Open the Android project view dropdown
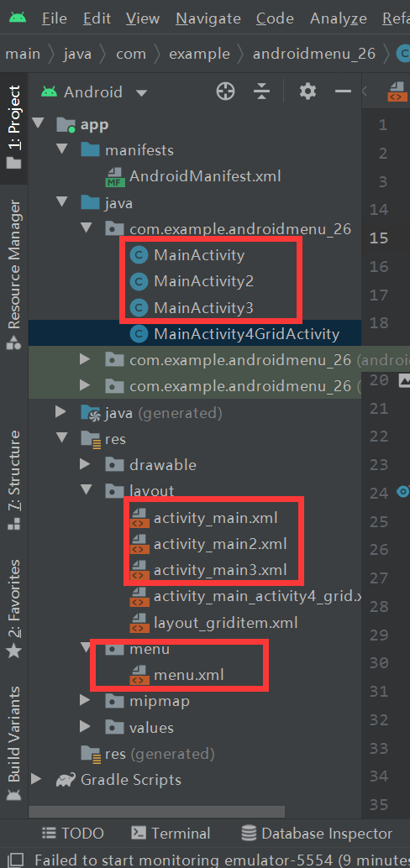This screenshot has width=410, height=868. [x=93, y=92]
